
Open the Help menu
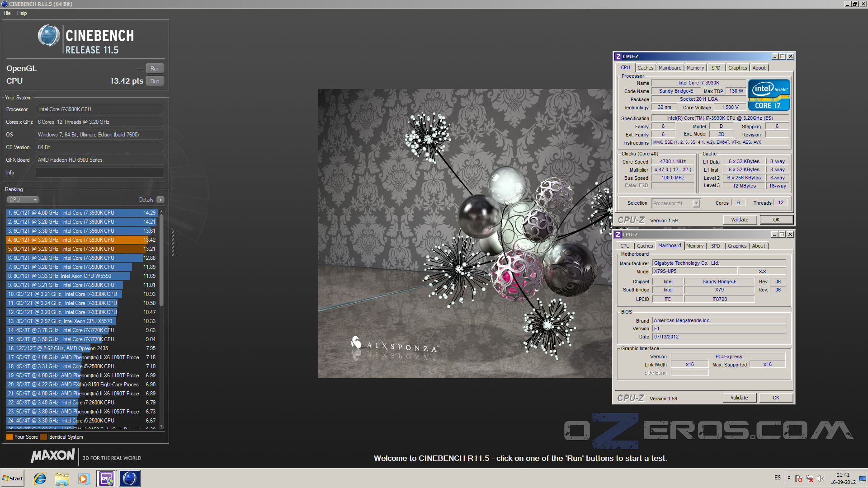(x=22, y=13)
